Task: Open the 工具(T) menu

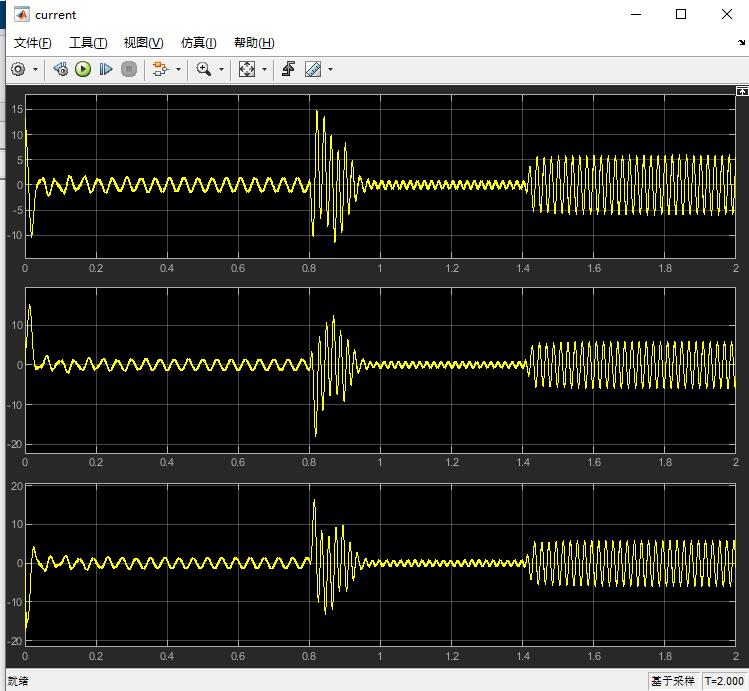Action: pos(88,43)
